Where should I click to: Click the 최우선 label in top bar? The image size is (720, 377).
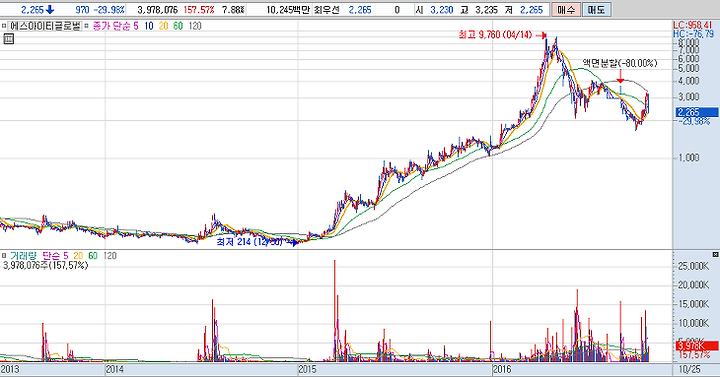point(326,10)
